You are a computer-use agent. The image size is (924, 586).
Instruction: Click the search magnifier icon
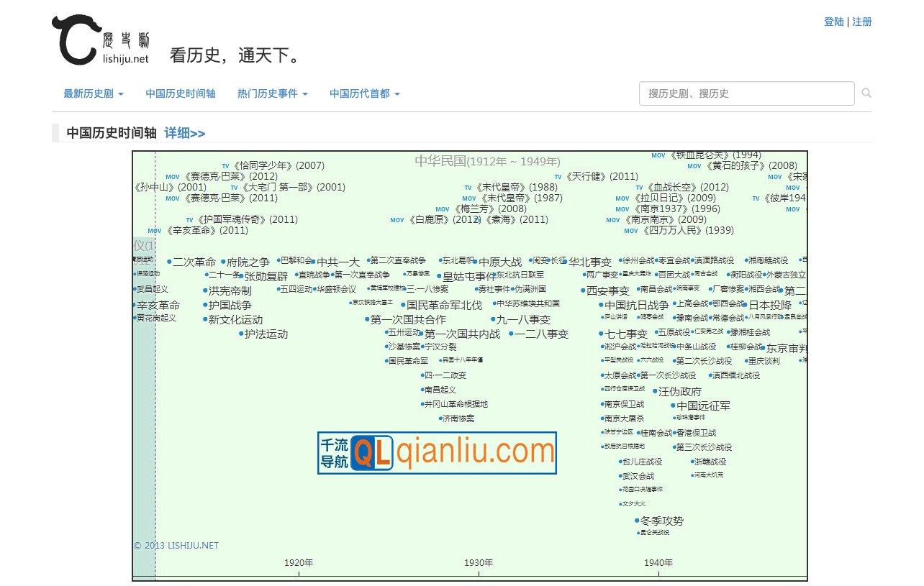click(x=865, y=93)
